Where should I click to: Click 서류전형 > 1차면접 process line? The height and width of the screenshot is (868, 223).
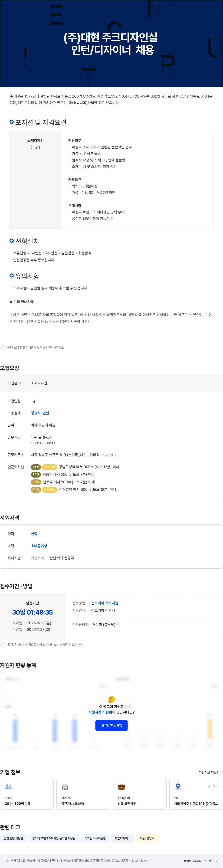coord(52,253)
